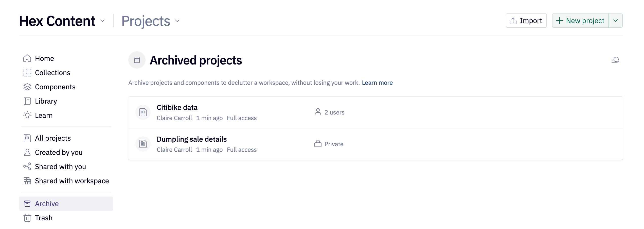This screenshot has width=644, height=229.
Task: Open Components via its layers icon
Action: 27,87
